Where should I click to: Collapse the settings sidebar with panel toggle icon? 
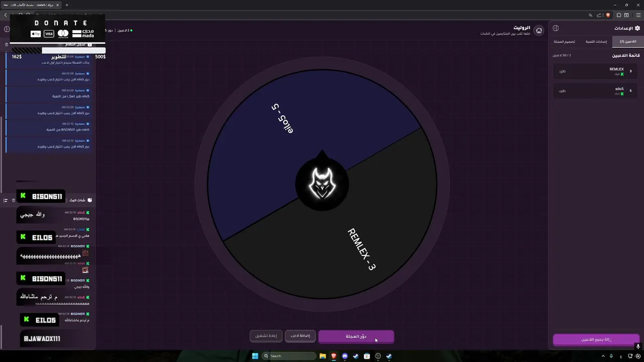point(555,28)
